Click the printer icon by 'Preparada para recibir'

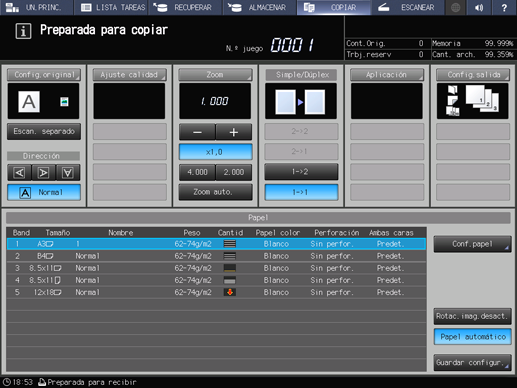click(x=42, y=382)
